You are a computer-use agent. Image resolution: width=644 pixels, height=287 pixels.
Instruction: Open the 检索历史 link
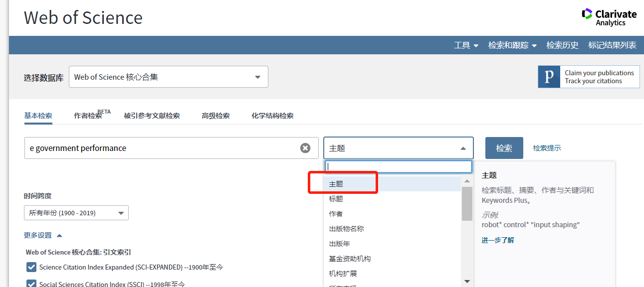(x=563, y=45)
